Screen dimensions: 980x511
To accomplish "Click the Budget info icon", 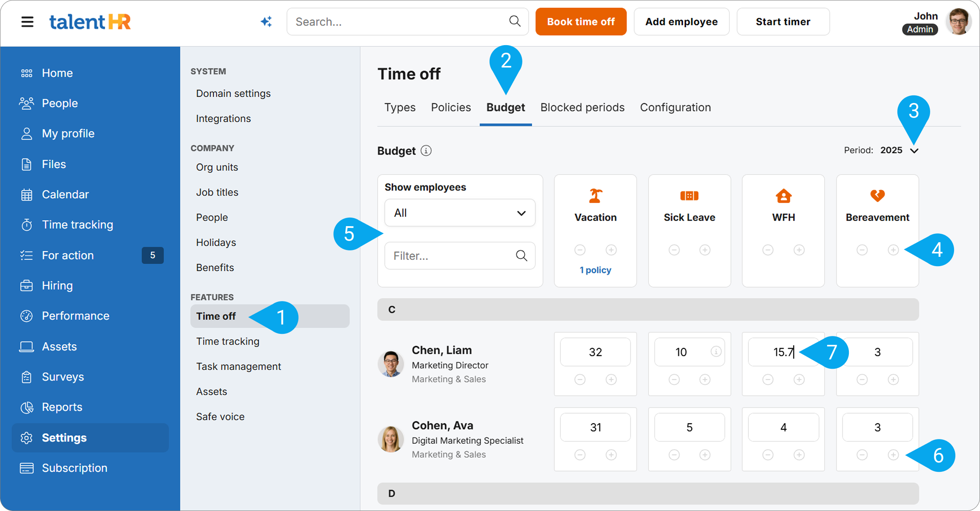I will point(426,151).
